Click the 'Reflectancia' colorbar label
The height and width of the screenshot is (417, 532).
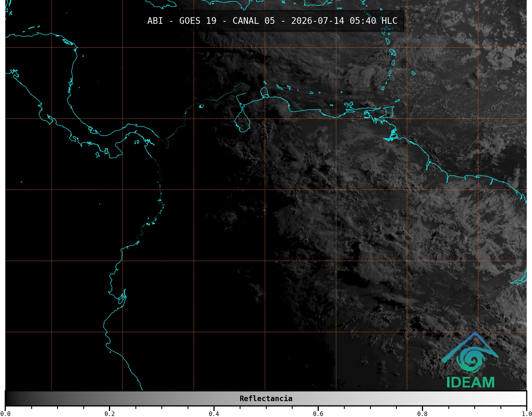[x=266, y=398]
